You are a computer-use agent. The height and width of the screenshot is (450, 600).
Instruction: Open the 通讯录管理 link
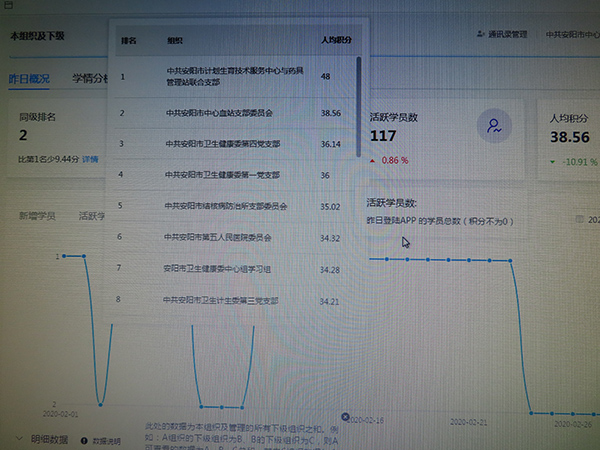[510, 36]
